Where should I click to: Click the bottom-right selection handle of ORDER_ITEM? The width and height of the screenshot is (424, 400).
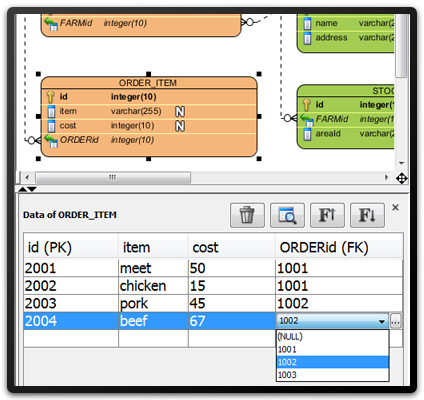pyautogui.click(x=259, y=159)
